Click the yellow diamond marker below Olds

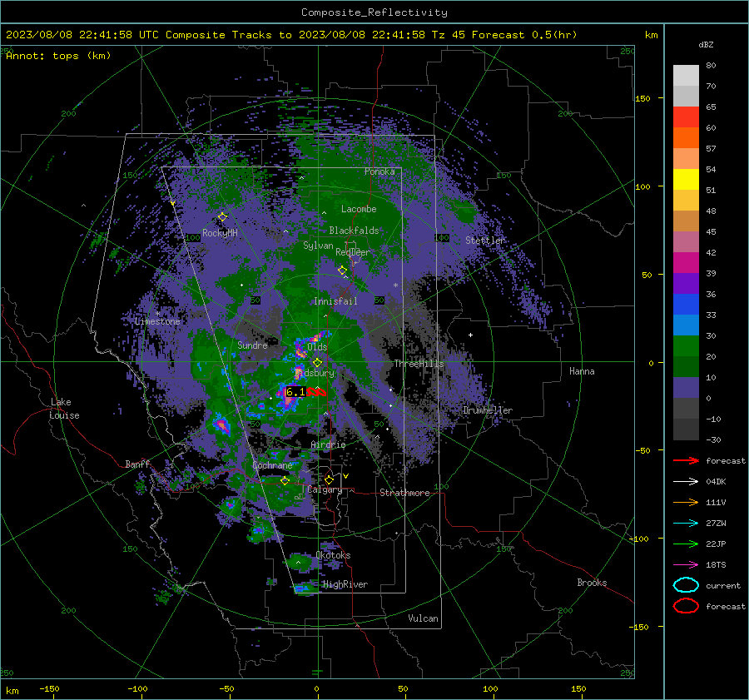click(317, 363)
